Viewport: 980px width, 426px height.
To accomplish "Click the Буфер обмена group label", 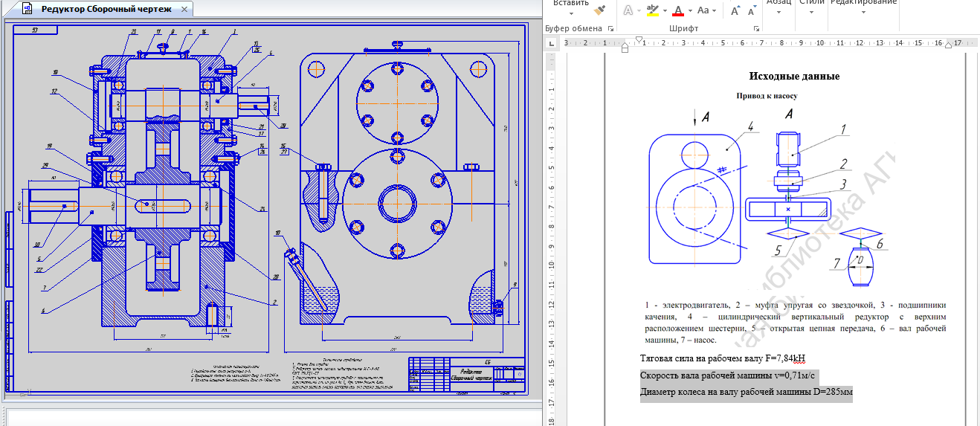I will point(573,28).
